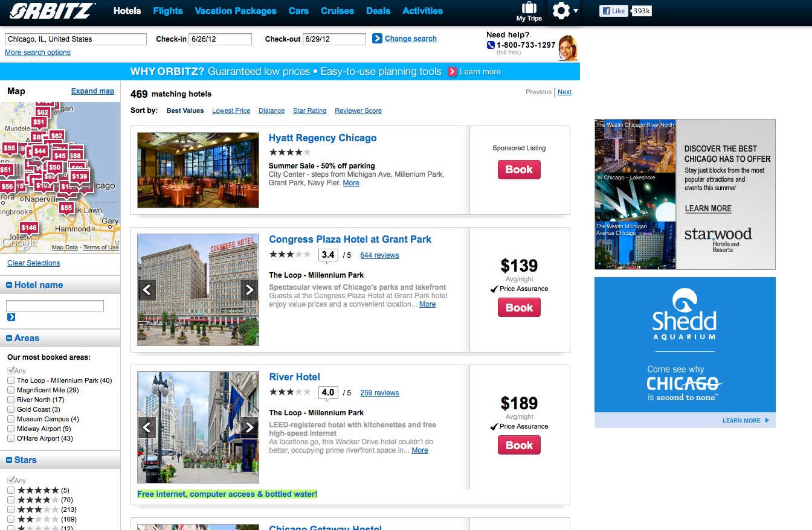This screenshot has width=812, height=530.
Task: Click the blue arrow beside Change search
Action: point(377,39)
